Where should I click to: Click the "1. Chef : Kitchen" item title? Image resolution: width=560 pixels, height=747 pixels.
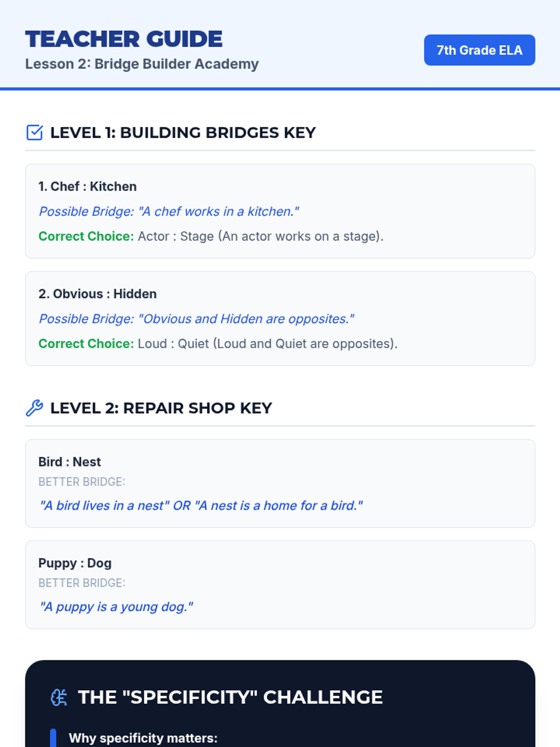point(88,186)
